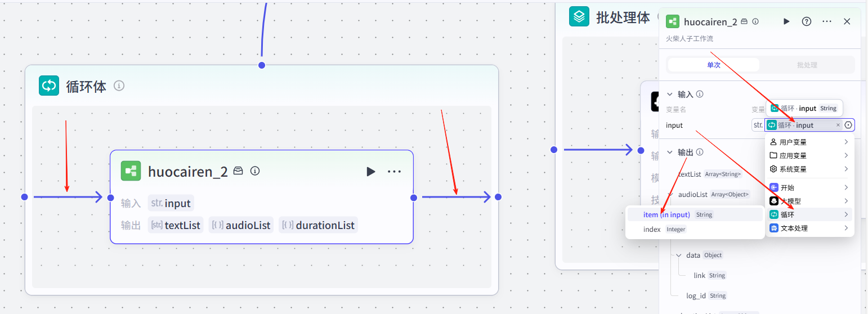Collapse the 输入 section
868x314 pixels.
[670, 95]
